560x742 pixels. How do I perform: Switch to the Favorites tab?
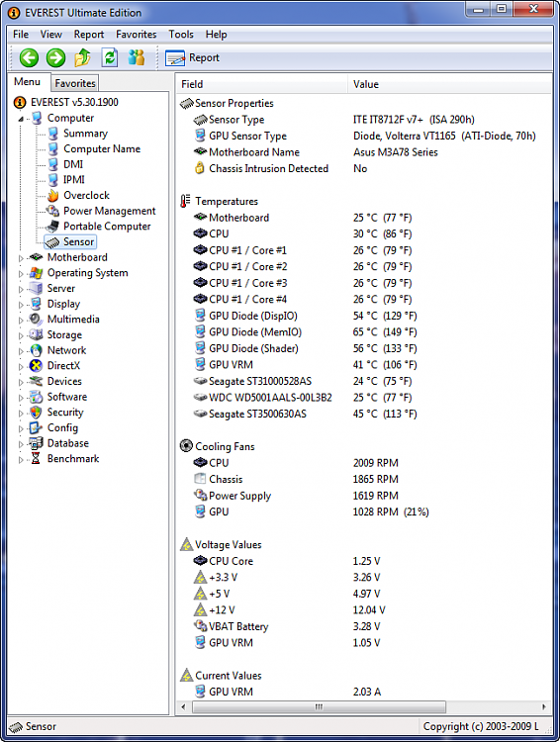(75, 83)
